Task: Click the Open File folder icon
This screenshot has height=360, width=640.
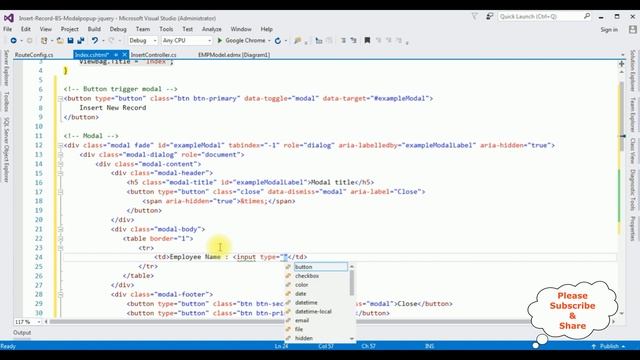Action: 60,40
